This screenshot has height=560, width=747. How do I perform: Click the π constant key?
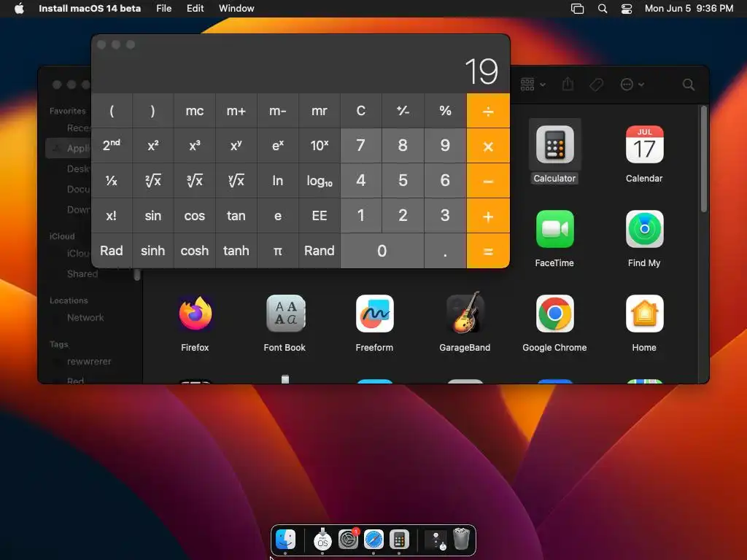[x=278, y=251]
